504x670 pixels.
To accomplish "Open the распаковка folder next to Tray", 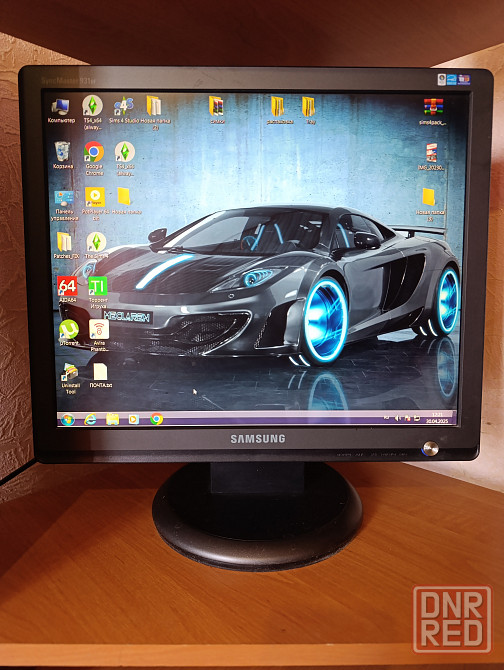I will [x=279, y=110].
